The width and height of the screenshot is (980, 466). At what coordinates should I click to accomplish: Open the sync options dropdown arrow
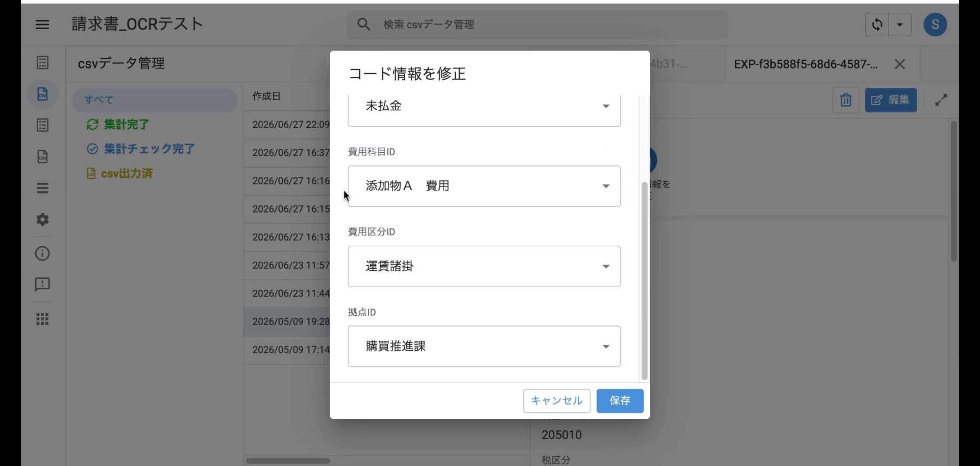point(900,25)
